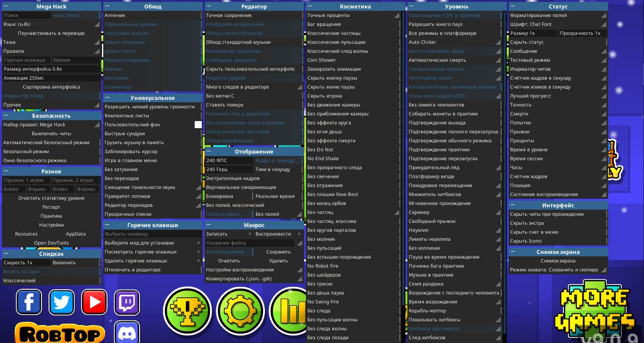Screen dimensions: 644x343
Task: Open the YouTube channel icon
Action: tap(94, 302)
